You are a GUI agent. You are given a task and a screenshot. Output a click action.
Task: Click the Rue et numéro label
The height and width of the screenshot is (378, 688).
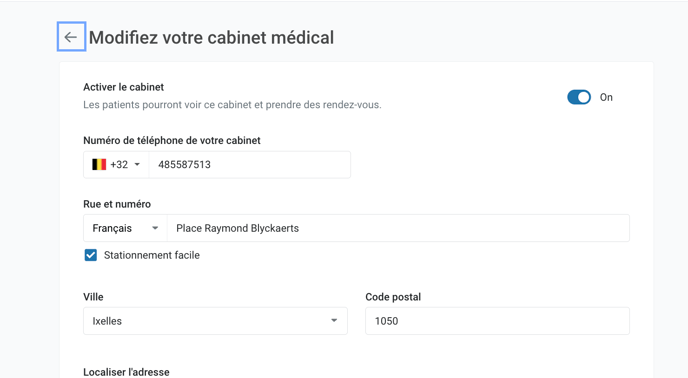click(x=117, y=204)
